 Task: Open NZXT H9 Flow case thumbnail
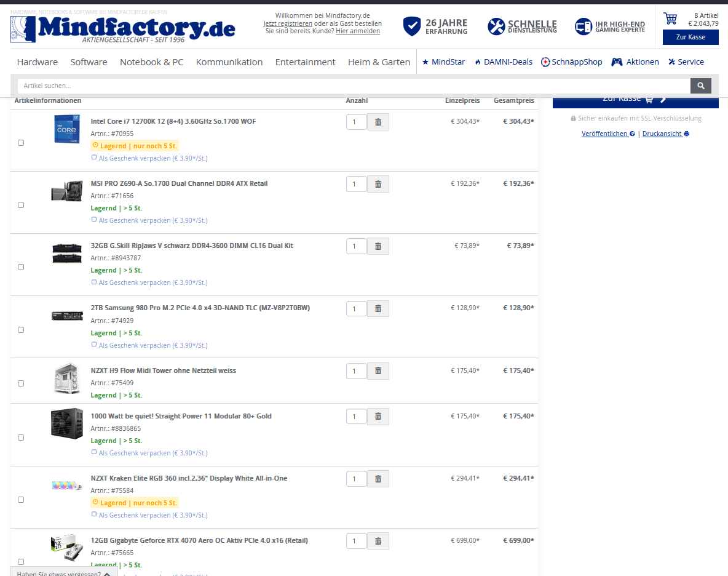(67, 378)
